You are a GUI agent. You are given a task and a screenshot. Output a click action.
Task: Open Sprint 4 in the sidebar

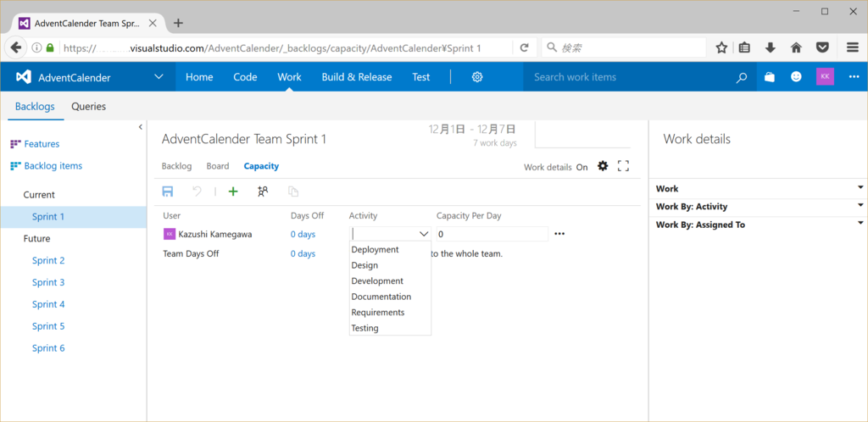coord(48,304)
